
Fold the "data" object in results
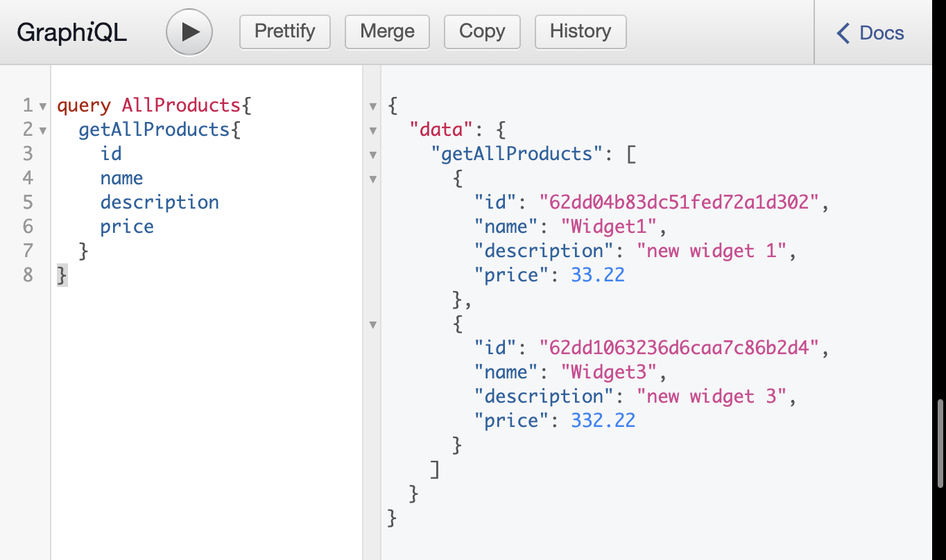pos(373,131)
